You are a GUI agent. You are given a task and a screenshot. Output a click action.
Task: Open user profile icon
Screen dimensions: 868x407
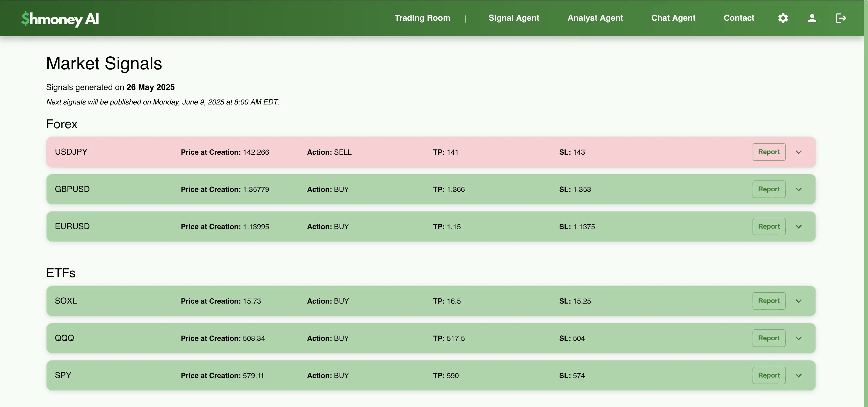coord(812,18)
